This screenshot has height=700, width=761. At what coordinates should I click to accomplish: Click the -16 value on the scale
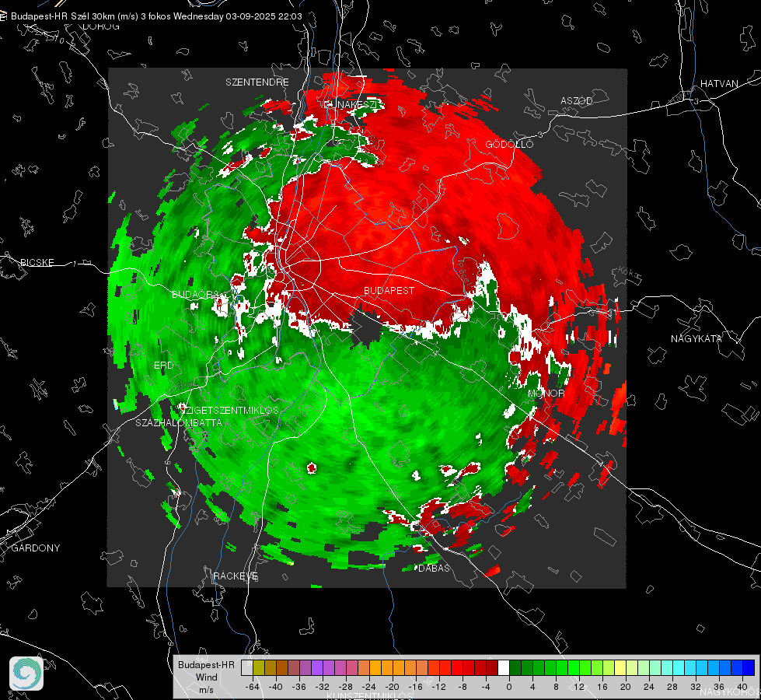415,687
